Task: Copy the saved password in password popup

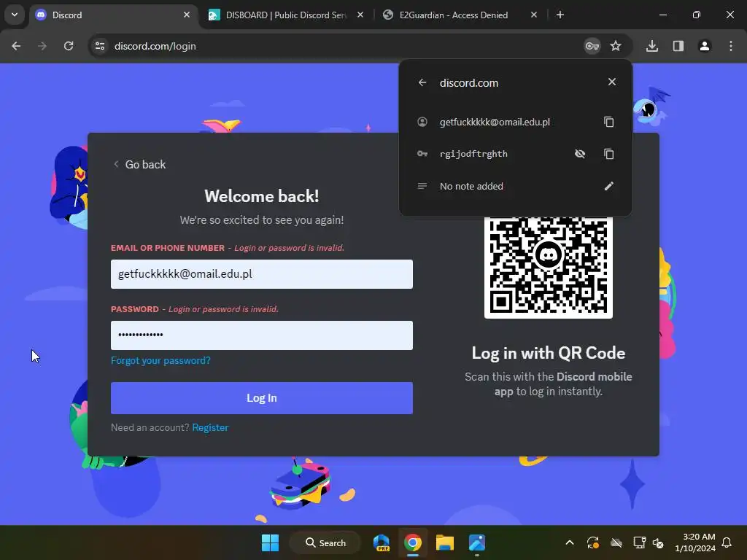Action: pos(609,154)
